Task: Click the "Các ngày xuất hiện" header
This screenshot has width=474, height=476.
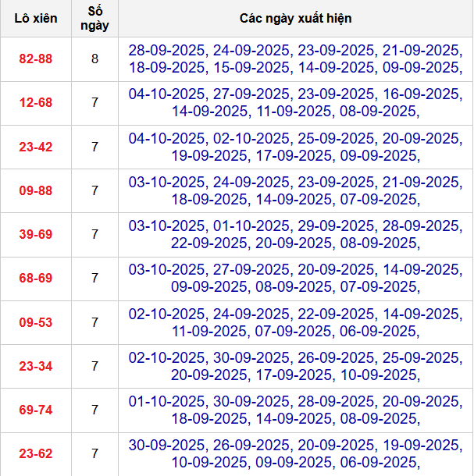Action: [x=296, y=18]
